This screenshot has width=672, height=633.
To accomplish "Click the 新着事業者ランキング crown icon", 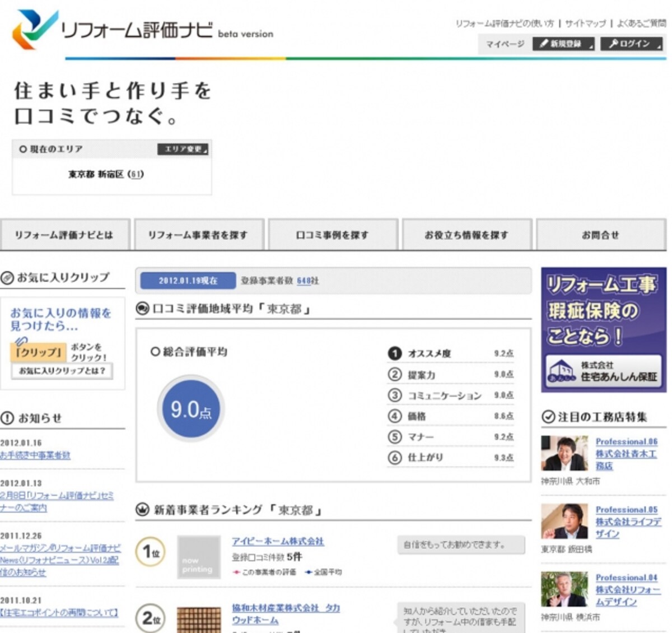I will click(x=143, y=510).
